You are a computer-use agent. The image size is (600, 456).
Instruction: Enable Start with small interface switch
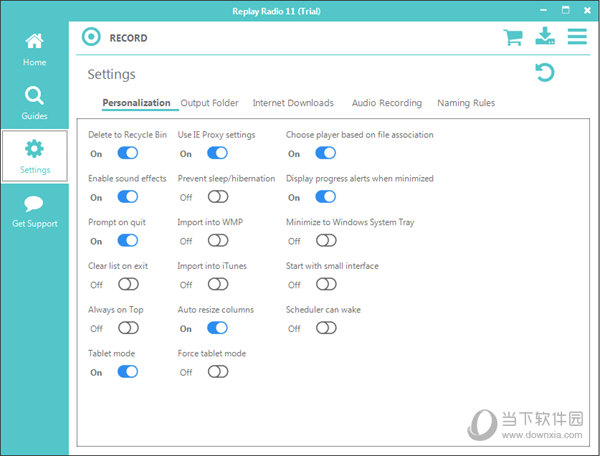coord(326,284)
